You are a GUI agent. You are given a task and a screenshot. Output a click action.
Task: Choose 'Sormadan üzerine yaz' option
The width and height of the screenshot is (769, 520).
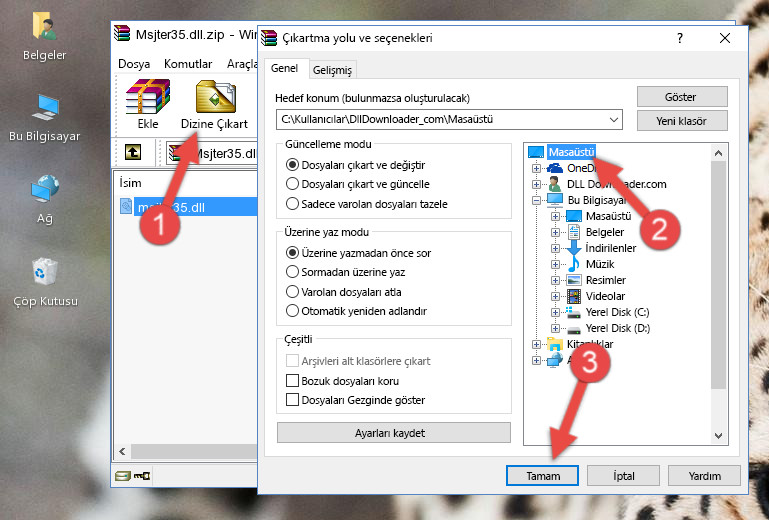(x=292, y=272)
